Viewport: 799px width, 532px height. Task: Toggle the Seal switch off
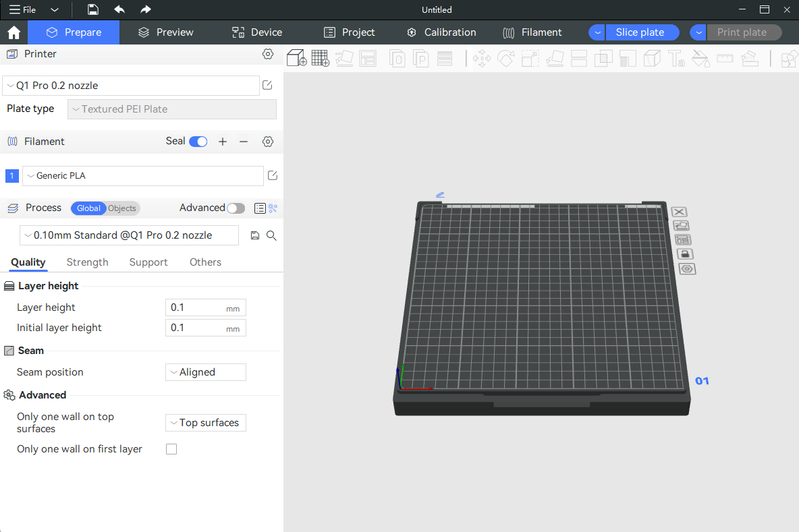[198, 142]
